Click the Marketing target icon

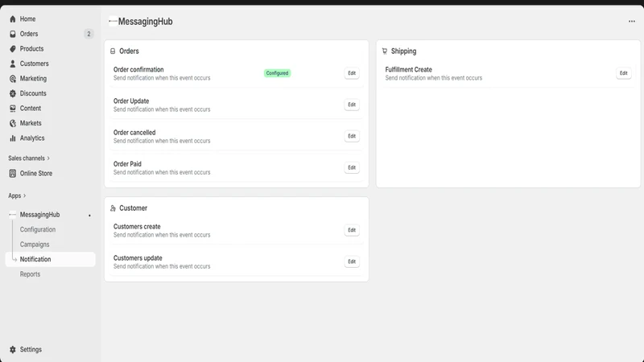[13, 79]
